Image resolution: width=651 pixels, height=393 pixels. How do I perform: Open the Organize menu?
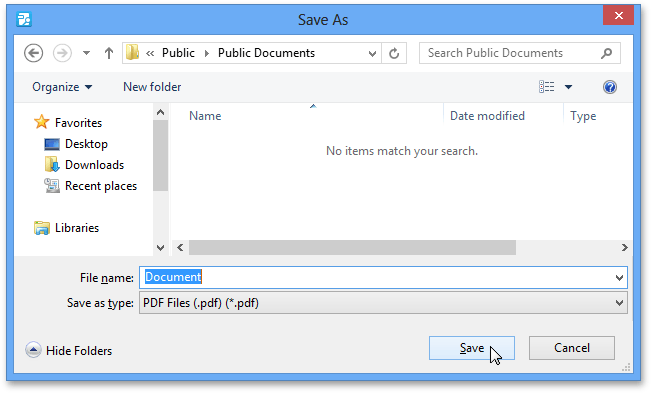[x=62, y=87]
